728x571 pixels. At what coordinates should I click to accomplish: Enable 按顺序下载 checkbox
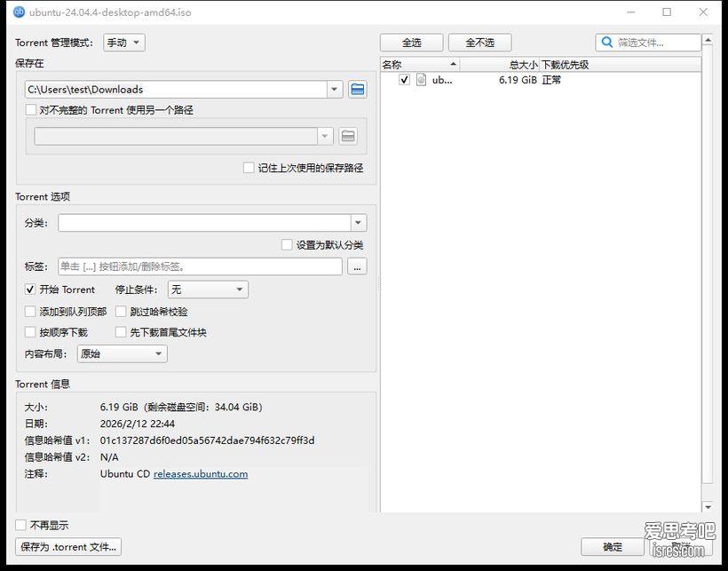tap(30, 332)
